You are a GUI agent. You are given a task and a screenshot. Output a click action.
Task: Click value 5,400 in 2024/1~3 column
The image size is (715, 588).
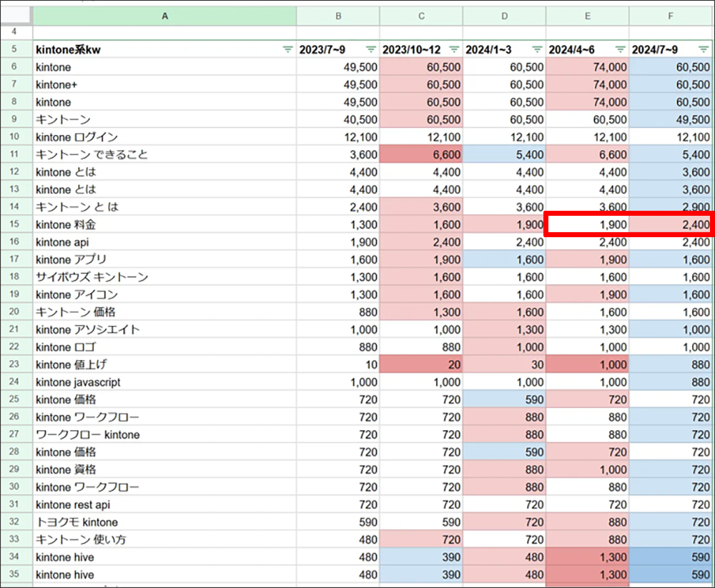pos(504,154)
